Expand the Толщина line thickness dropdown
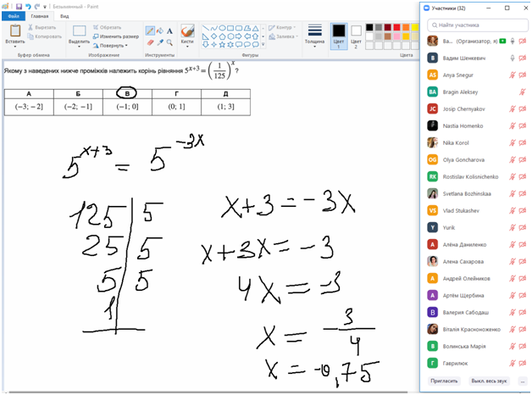 [314, 34]
